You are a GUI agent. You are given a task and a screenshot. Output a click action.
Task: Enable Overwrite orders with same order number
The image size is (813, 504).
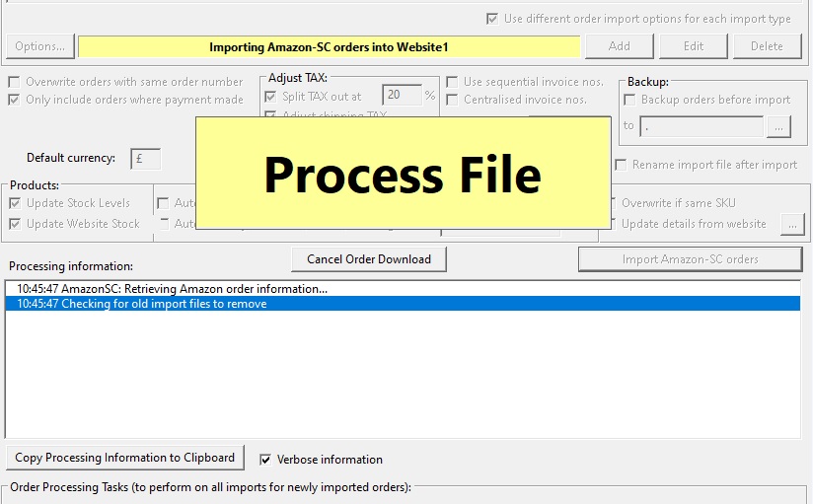pyautogui.click(x=14, y=82)
